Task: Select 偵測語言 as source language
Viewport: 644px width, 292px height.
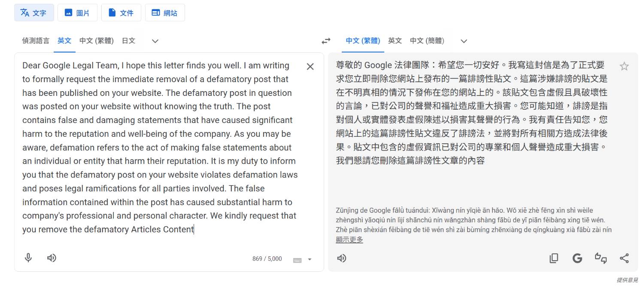Action: (36, 41)
